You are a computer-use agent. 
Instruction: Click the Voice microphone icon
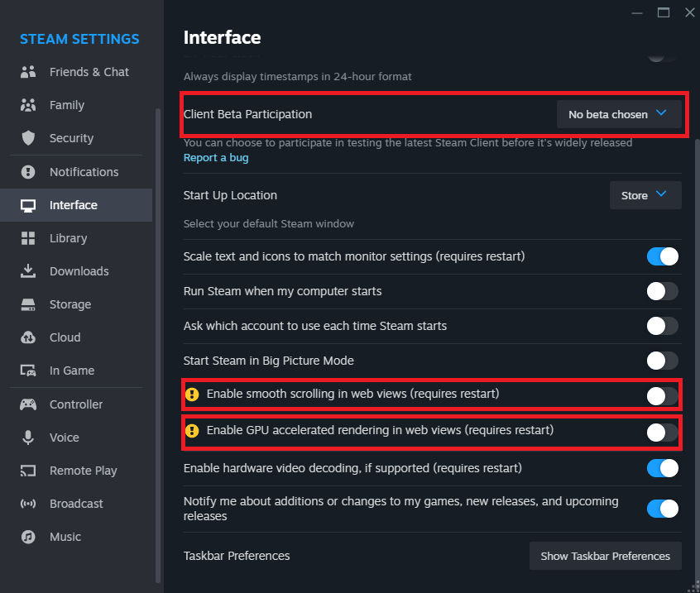click(x=28, y=438)
